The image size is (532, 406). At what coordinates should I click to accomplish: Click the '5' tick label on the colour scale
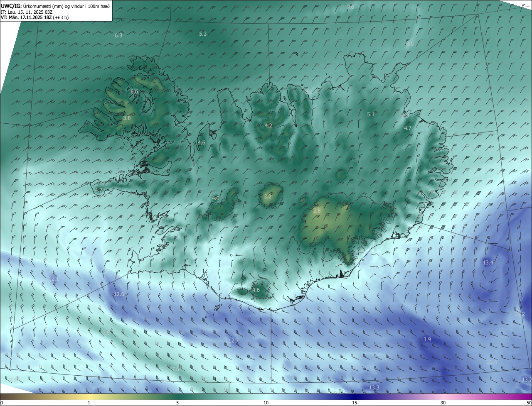coord(177,403)
